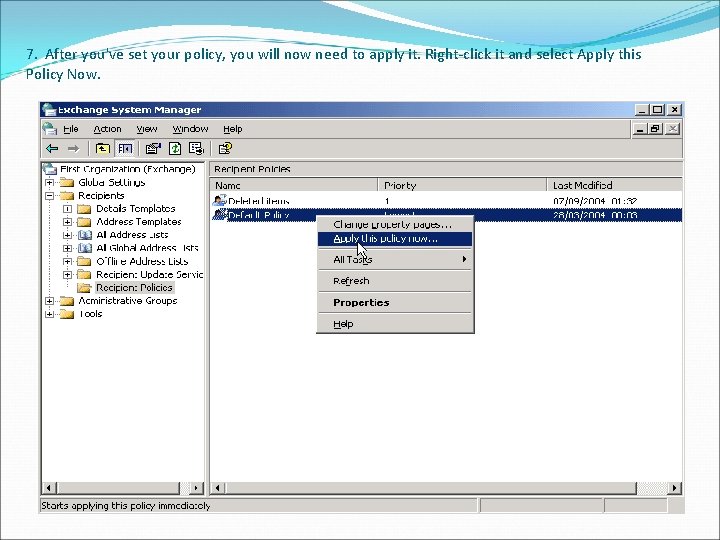Click the Deleted Items policy icon
Image resolution: width=720 pixels, height=540 pixels.
coord(220,201)
